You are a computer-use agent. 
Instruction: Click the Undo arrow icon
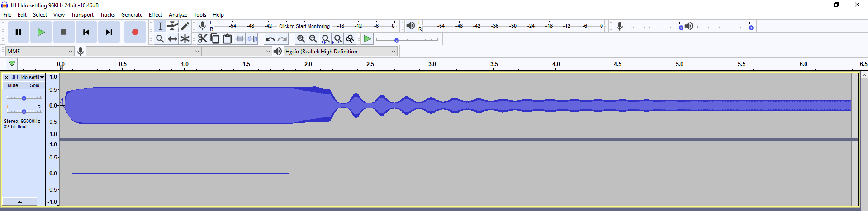pos(270,39)
